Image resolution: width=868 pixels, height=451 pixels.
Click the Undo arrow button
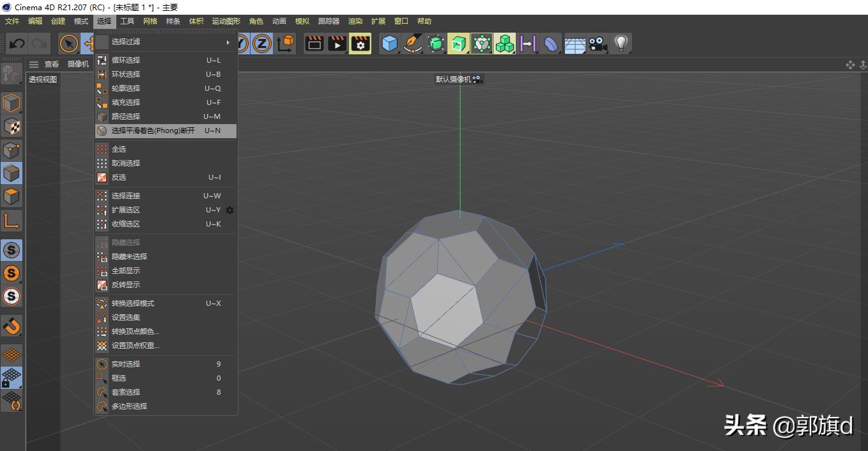coord(16,43)
